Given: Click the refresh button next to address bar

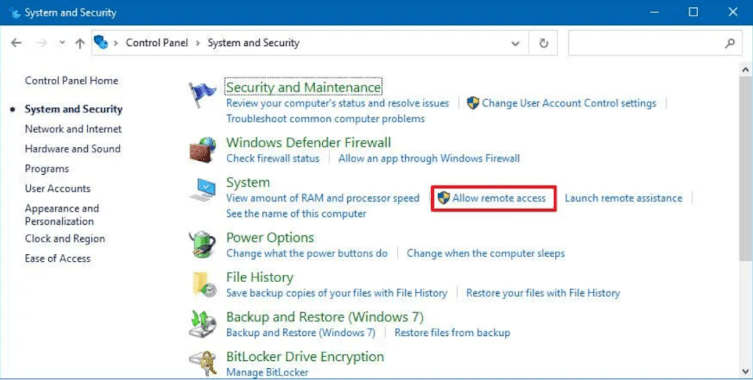Looking at the screenshot, I should pos(543,43).
